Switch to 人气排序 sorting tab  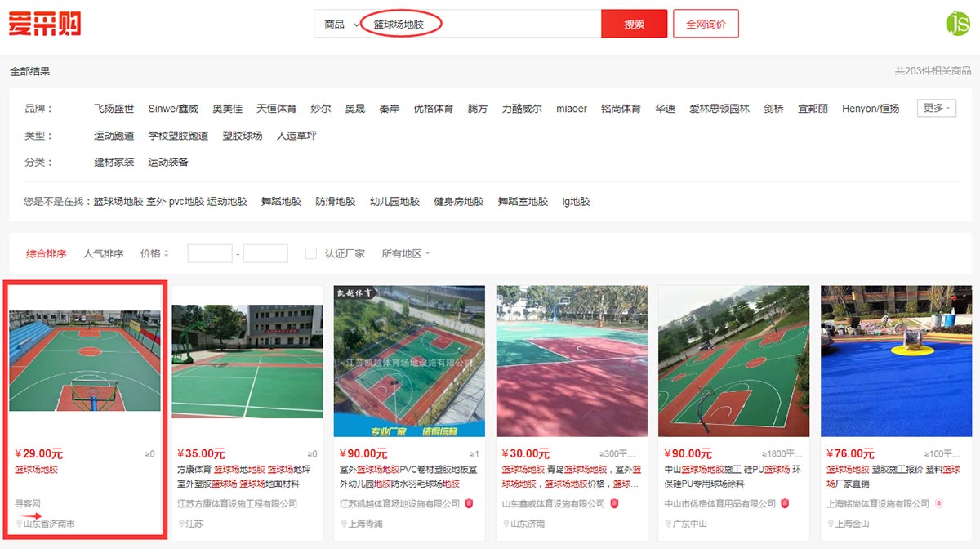pyautogui.click(x=105, y=253)
